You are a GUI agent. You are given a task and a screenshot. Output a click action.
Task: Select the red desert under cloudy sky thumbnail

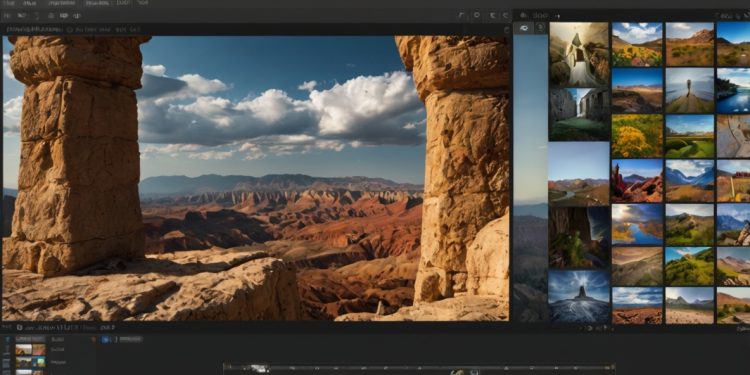coord(637,305)
